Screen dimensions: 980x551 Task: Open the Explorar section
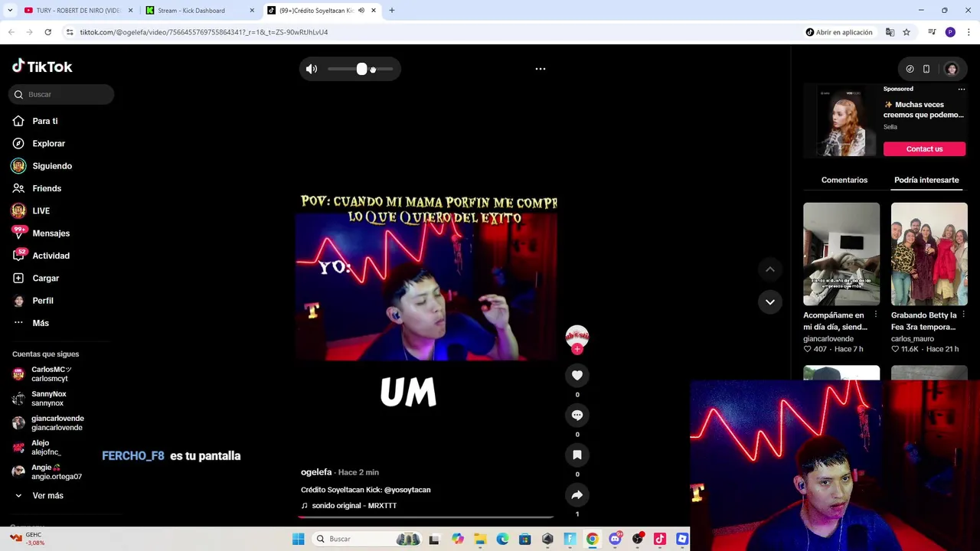pos(48,143)
